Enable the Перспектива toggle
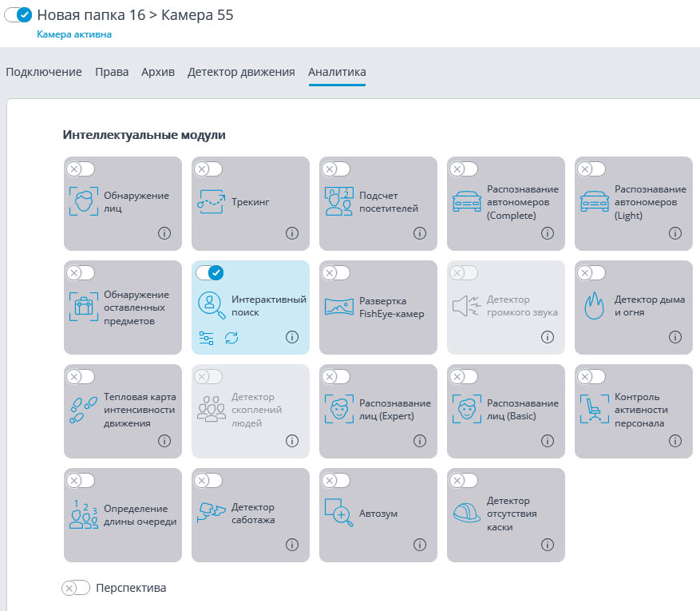This screenshot has width=700, height=611. (76, 588)
